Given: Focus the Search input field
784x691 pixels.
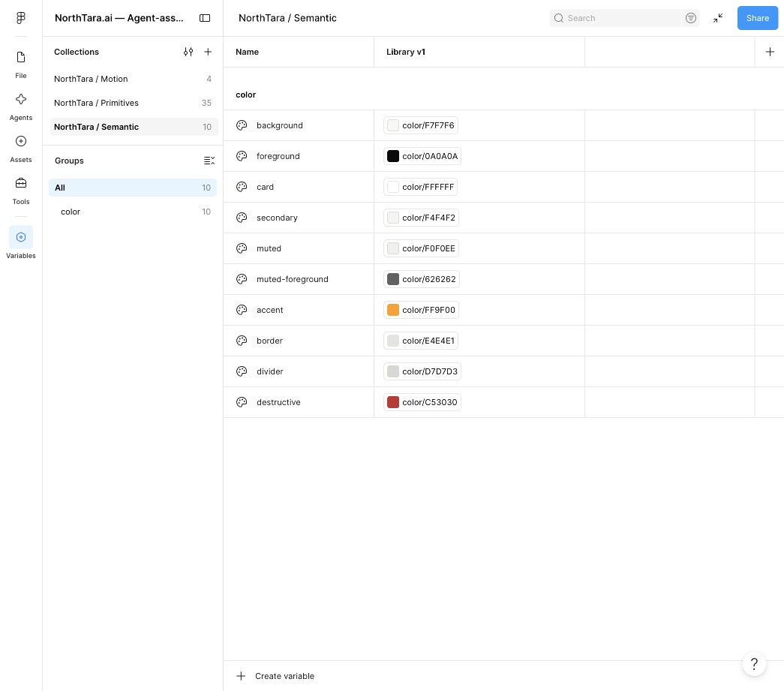Looking at the screenshot, I should pos(615,18).
